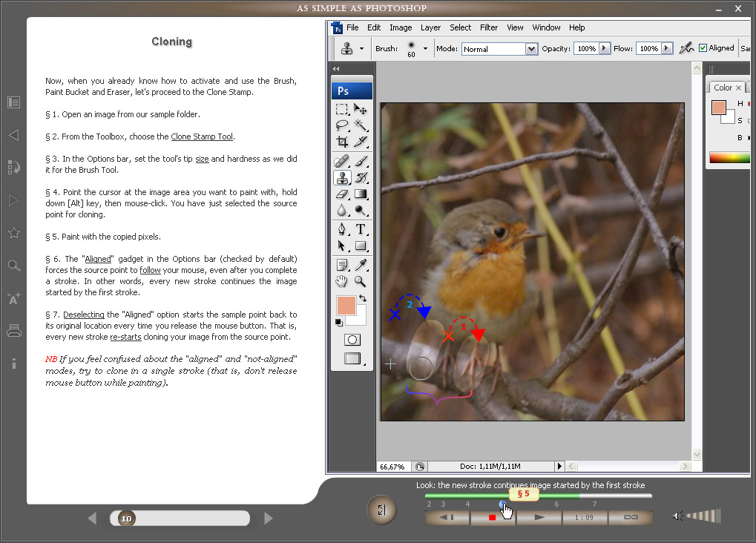Select the Brush tool in toolbox
756x543 pixels.
[360, 160]
